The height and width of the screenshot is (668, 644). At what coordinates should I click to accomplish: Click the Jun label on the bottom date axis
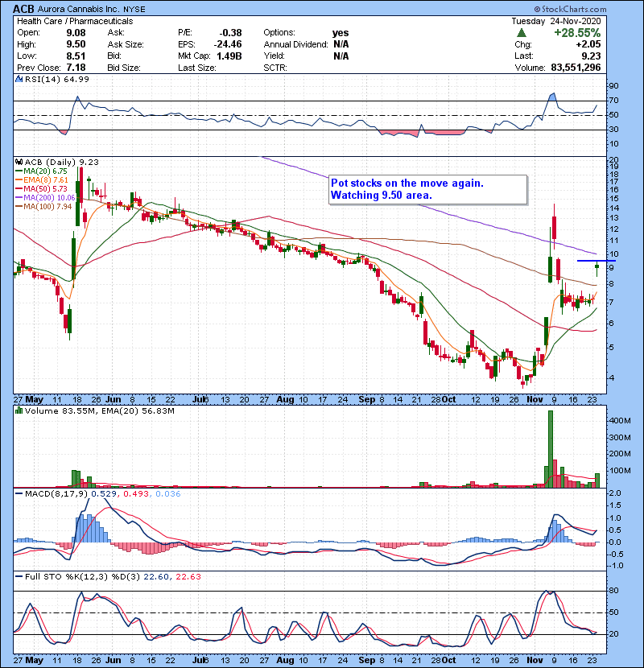[113, 660]
